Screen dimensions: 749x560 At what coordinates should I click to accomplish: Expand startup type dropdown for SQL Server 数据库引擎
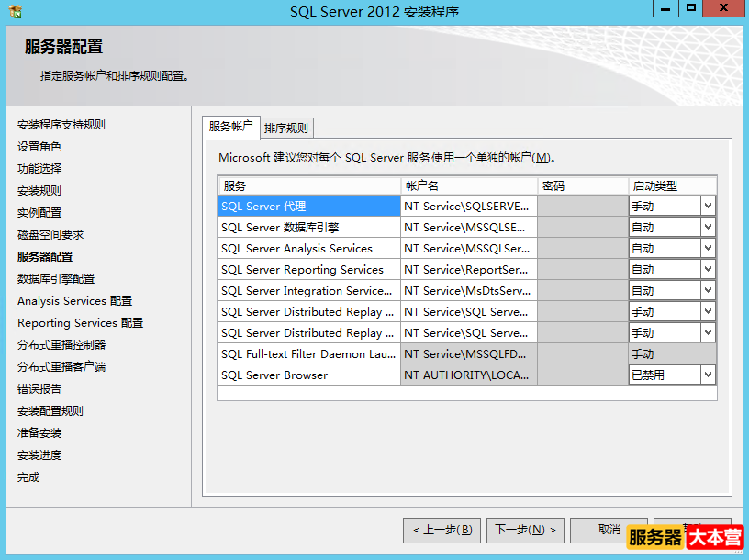(x=708, y=227)
